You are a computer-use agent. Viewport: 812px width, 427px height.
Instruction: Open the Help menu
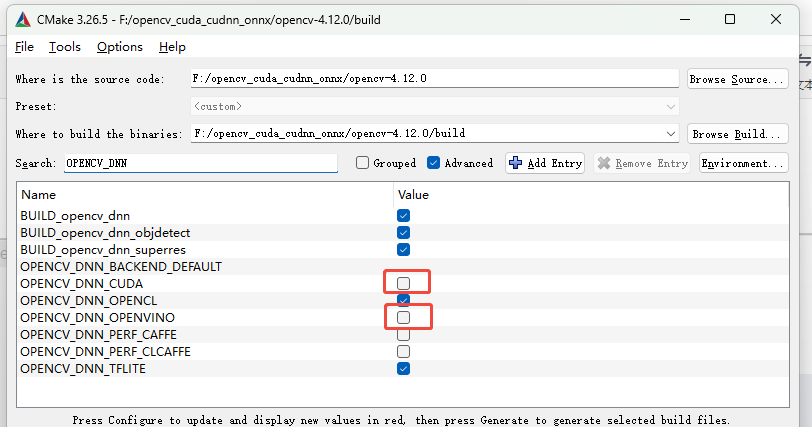click(172, 47)
